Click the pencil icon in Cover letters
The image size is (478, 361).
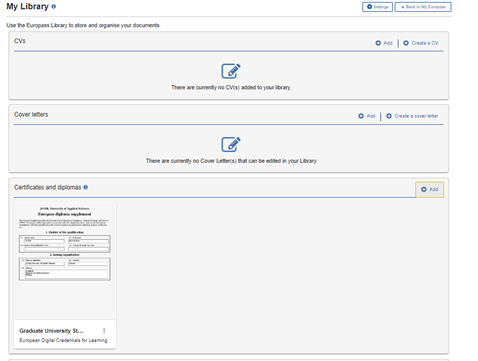tap(231, 144)
